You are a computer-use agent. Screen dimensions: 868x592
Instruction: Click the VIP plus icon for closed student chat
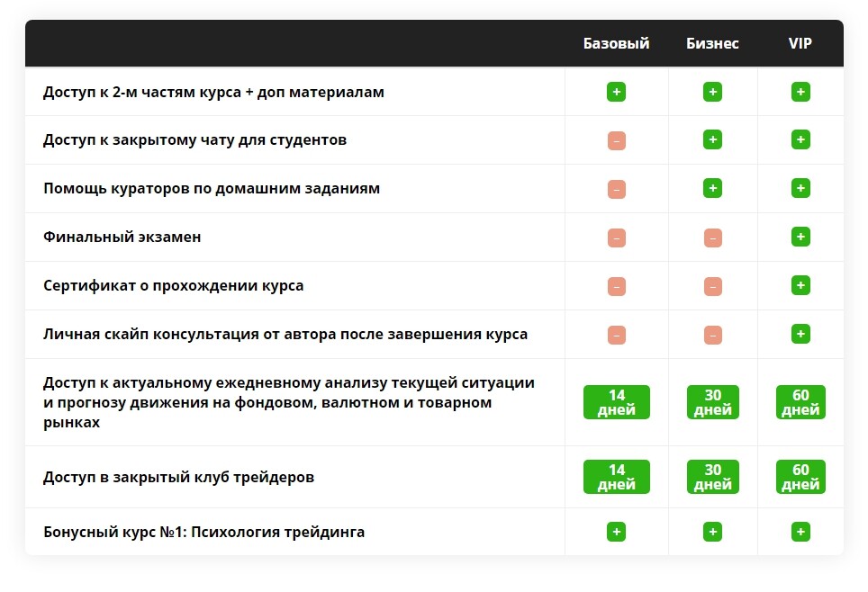800,139
